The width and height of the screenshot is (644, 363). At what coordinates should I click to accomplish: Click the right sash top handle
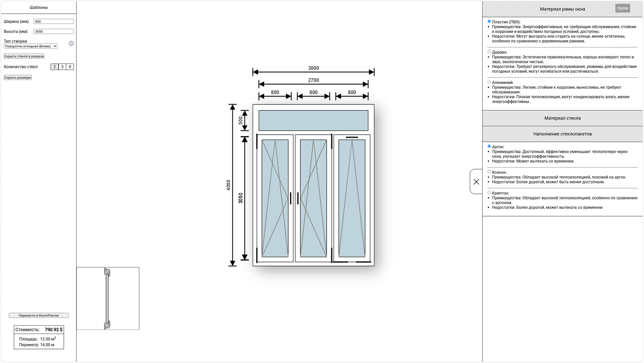(352, 137)
